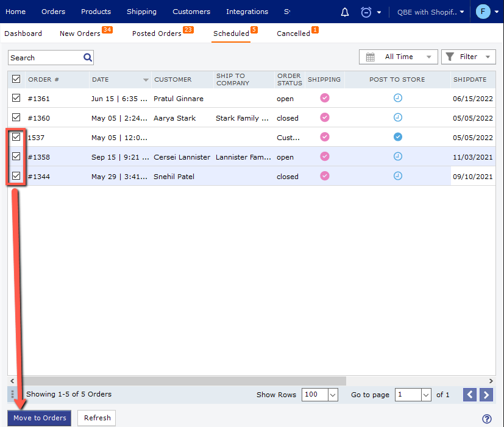Viewport: 504px width, 427px height.
Task: Click customer Cersei Lannister
Action: [182, 157]
